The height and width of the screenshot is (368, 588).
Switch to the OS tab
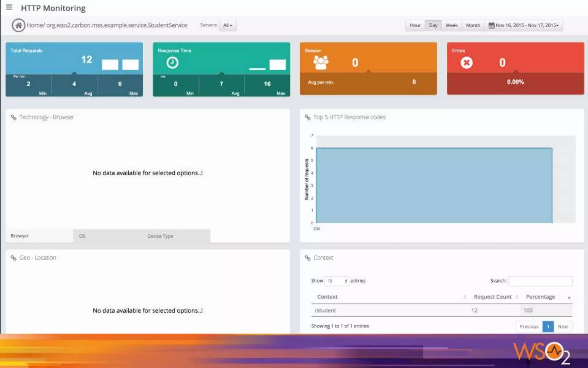[x=82, y=236]
